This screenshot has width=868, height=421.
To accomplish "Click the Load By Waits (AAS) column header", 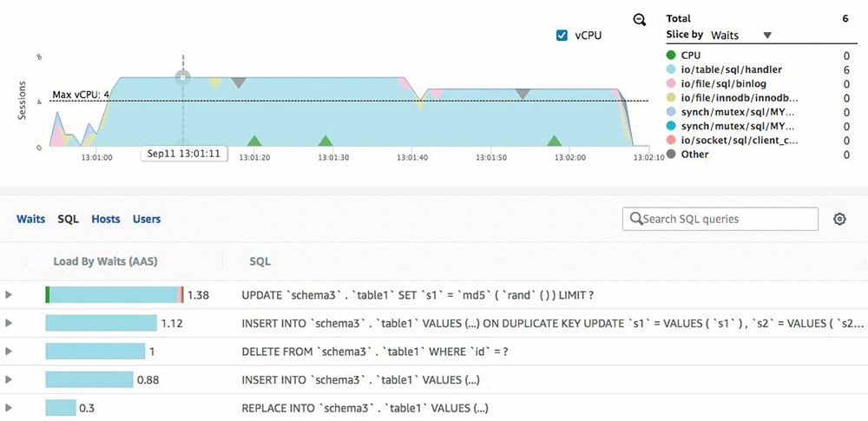I will pyautogui.click(x=105, y=261).
